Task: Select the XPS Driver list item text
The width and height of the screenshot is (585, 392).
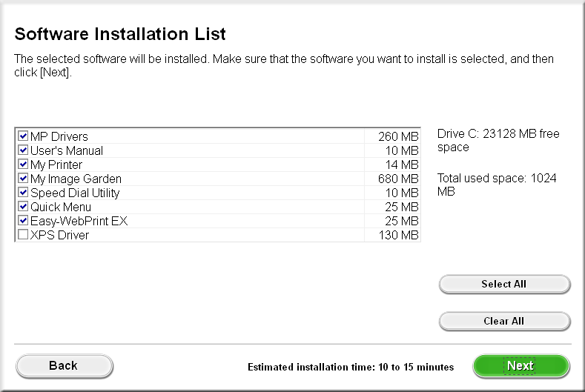Action: (59, 235)
